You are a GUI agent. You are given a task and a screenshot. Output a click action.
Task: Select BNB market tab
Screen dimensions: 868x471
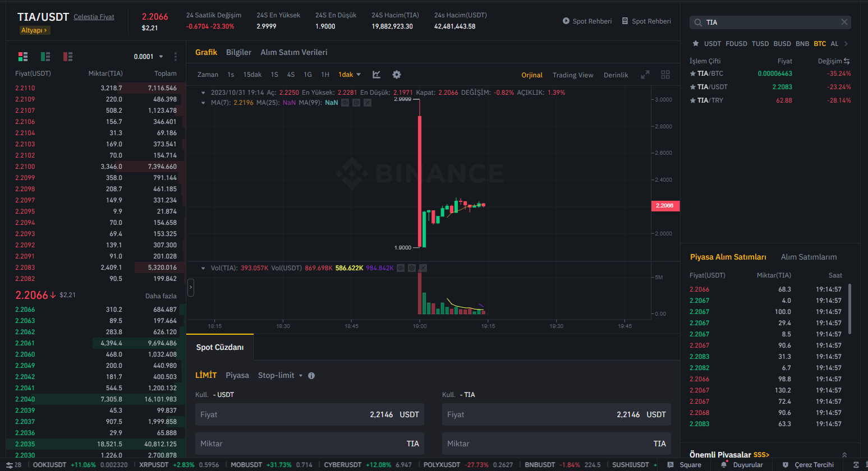802,44
